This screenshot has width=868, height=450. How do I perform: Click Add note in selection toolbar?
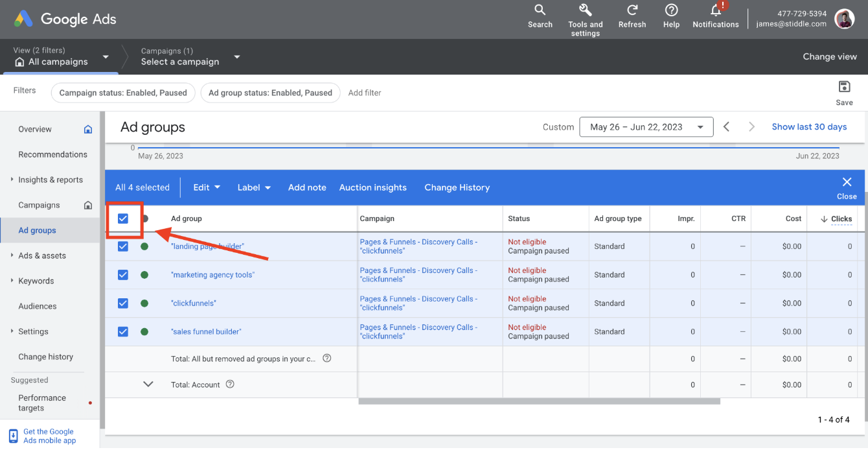pos(307,187)
